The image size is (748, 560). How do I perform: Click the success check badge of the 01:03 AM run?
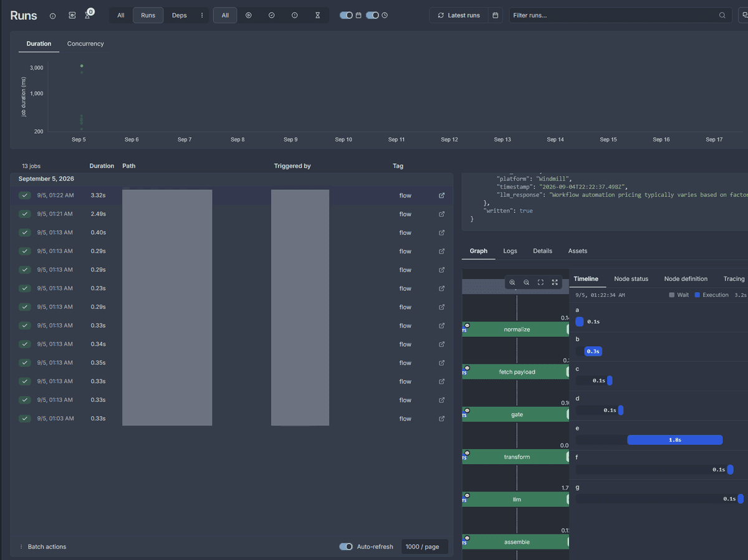tap(25, 419)
